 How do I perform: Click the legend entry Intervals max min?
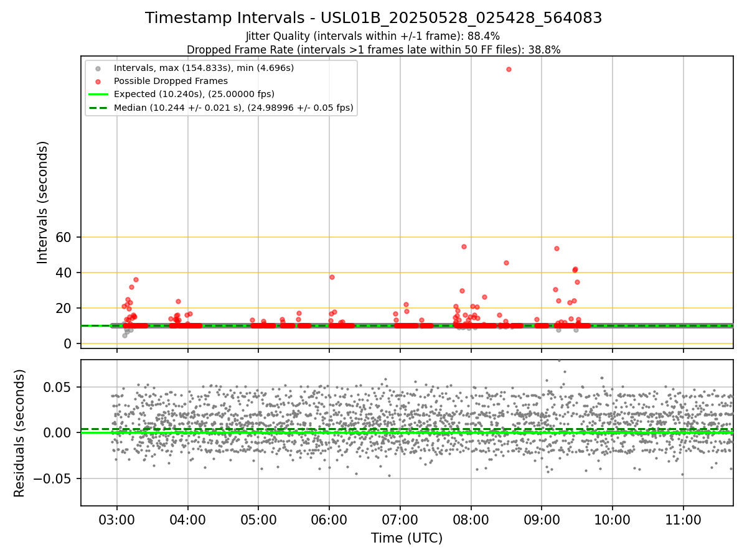coord(204,67)
